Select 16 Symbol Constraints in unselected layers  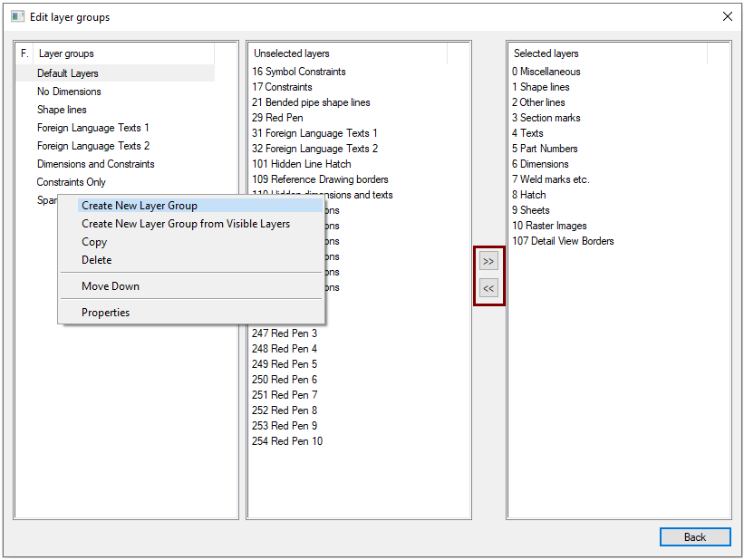[x=299, y=72]
